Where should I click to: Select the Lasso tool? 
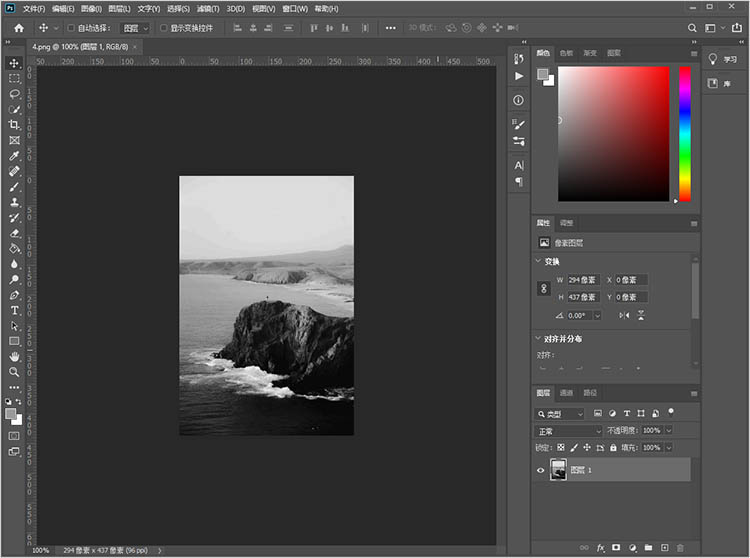(x=14, y=93)
